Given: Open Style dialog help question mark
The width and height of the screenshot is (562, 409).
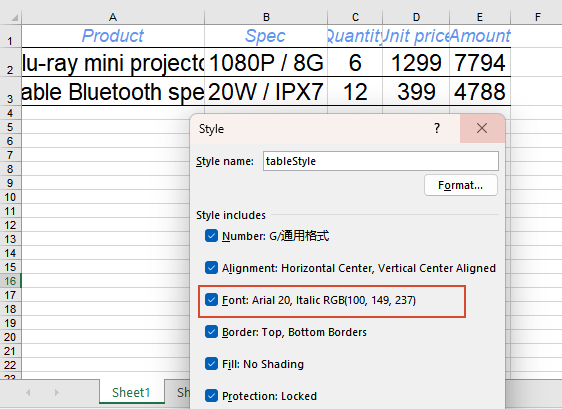Looking at the screenshot, I should (x=437, y=128).
